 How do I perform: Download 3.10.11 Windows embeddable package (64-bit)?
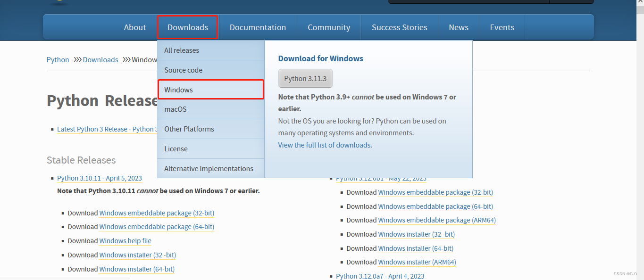tap(157, 227)
